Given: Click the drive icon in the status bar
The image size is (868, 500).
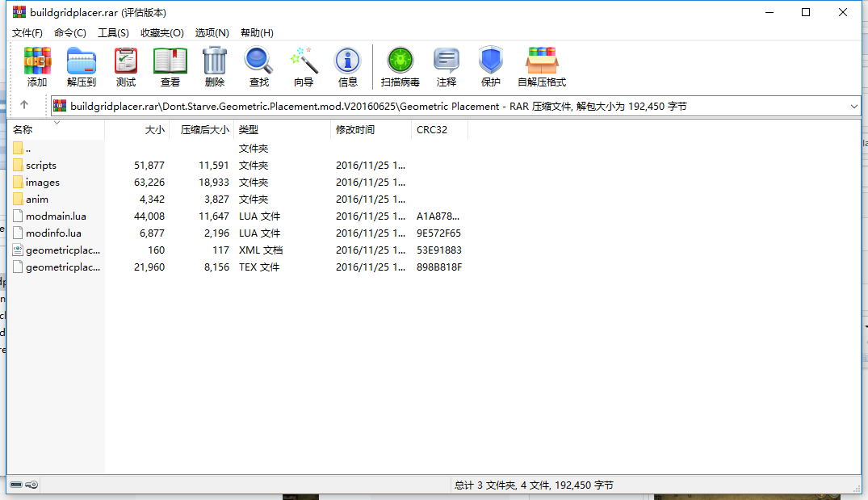Looking at the screenshot, I should 16,485.
